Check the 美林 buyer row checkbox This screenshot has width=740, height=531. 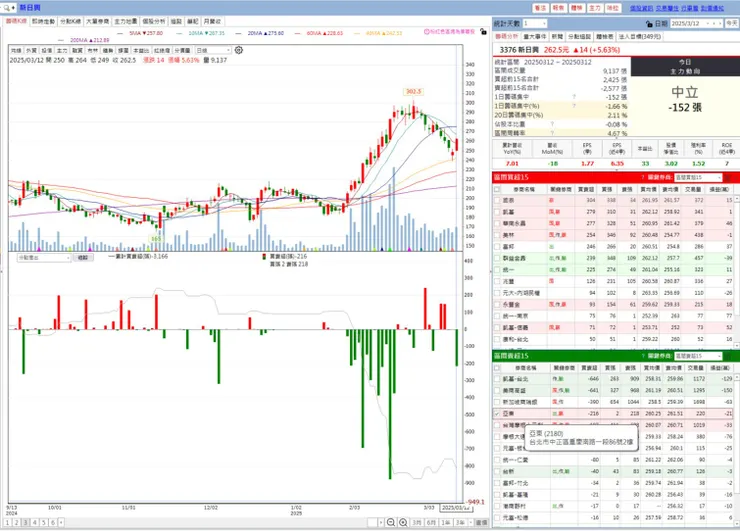(x=497, y=235)
